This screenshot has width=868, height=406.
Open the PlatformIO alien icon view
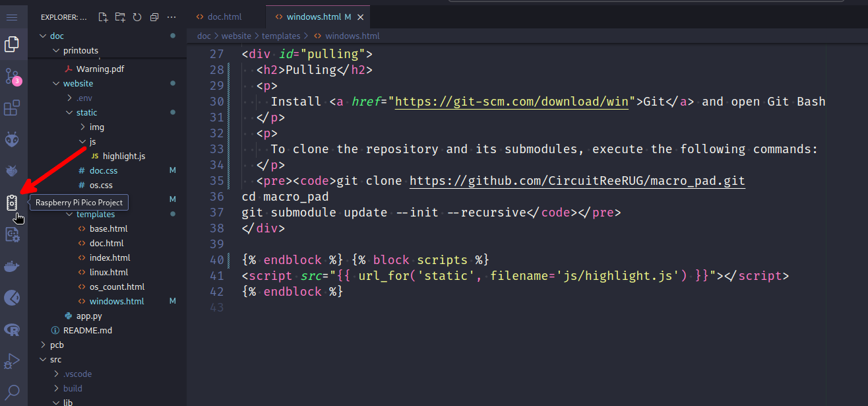click(12, 139)
